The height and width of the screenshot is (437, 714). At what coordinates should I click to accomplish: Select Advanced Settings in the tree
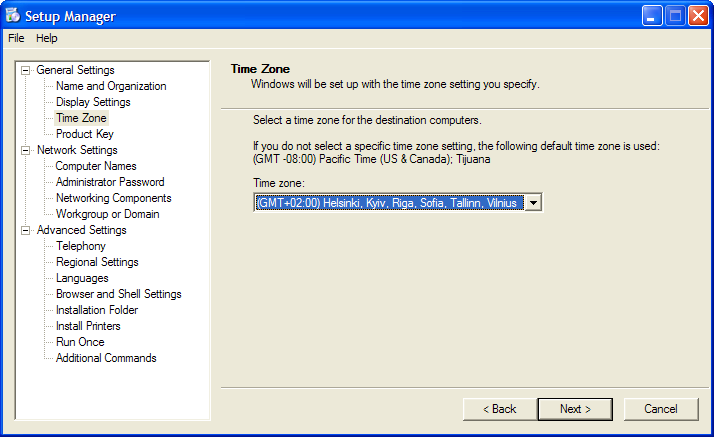click(x=82, y=230)
